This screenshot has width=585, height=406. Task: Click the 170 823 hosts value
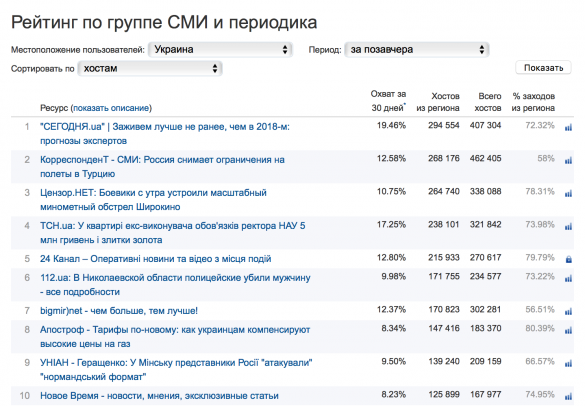coord(444,309)
